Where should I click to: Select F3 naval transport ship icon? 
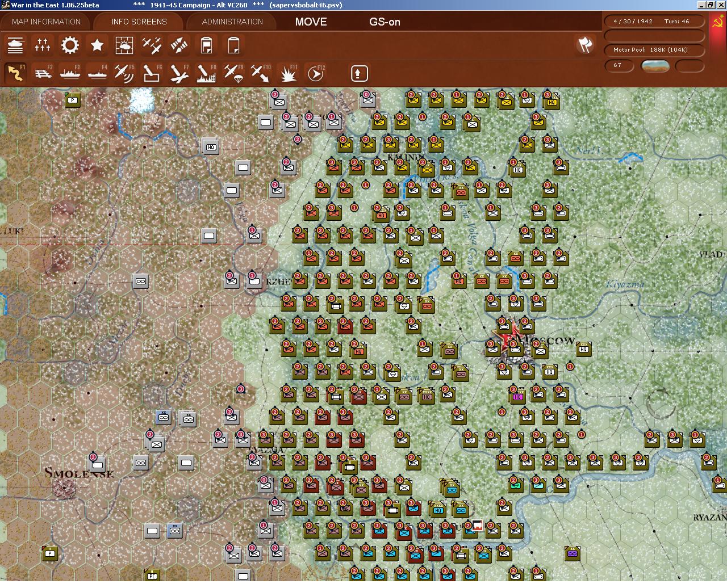coord(70,73)
